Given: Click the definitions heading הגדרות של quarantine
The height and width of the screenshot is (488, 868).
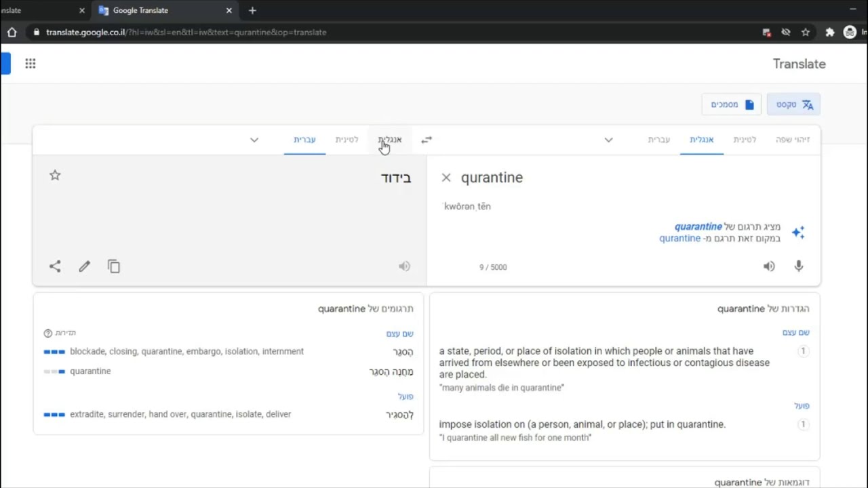Looking at the screenshot, I should (764, 309).
